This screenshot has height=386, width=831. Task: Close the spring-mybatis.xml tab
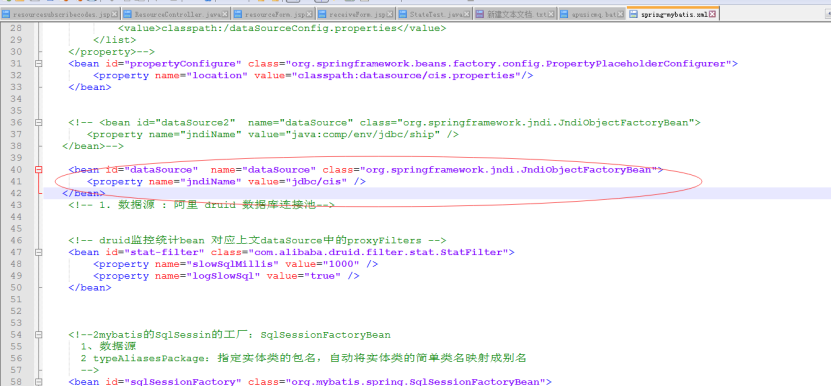coord(713,14)
